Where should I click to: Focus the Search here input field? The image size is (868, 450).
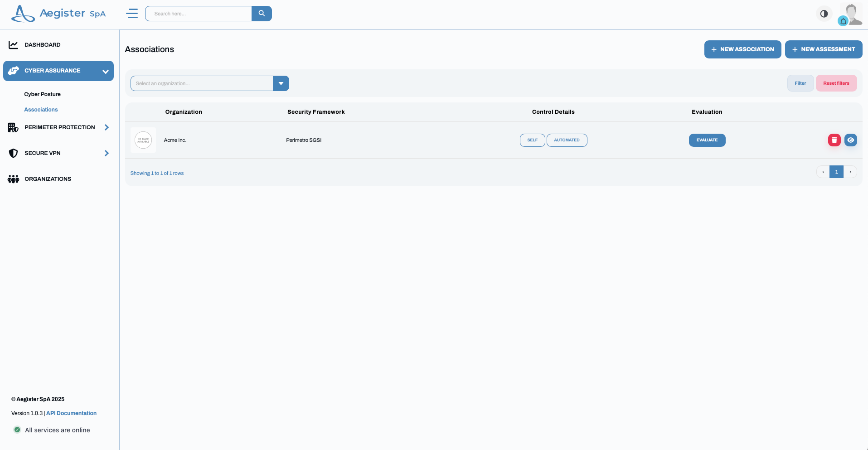[x=199, y=14]
